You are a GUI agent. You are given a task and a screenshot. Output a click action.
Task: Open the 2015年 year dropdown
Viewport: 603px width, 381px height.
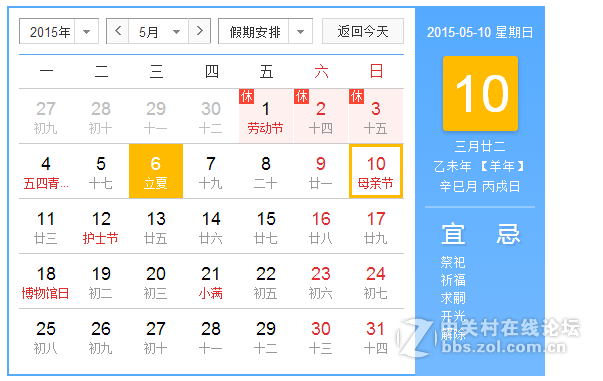[x=59, y=31]
